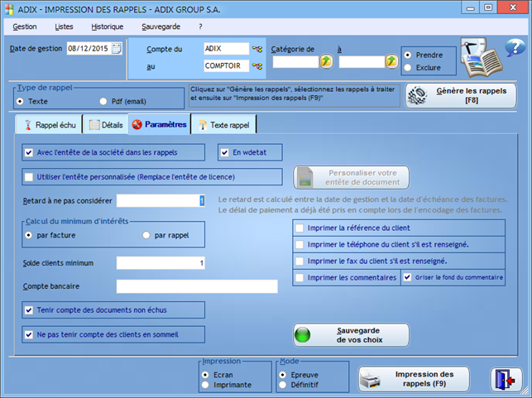Image resolution: width=532 pixels, height=398 pixels.
Task: Choose Pdf (email) as type de rappel
Action: (103, 101)
